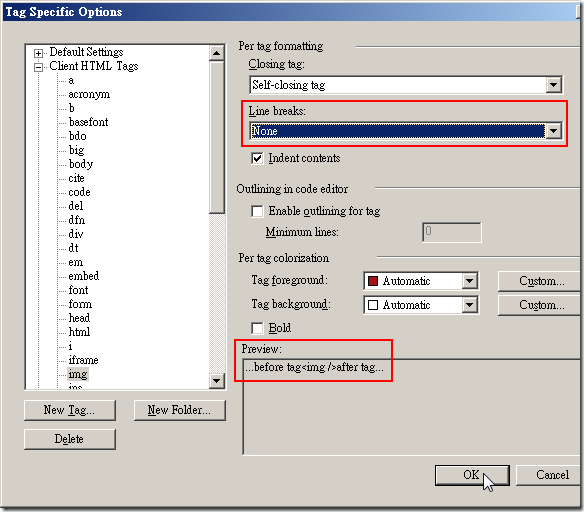Expand the Default Settings tree node
Image resolution: width=584 pixels, height=512 pixels.
pos(38,53)
